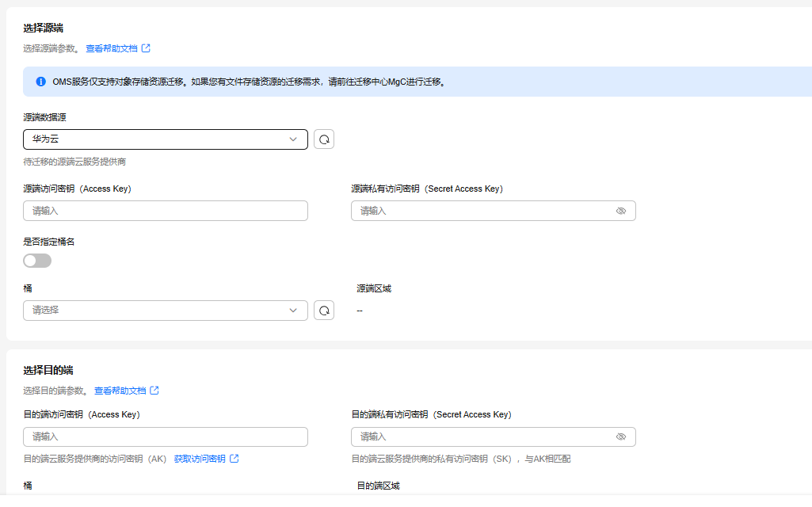Show the 源端私有访问密钥 value
The height and width of the screenshot is (507, 812).
coord(621,211)
